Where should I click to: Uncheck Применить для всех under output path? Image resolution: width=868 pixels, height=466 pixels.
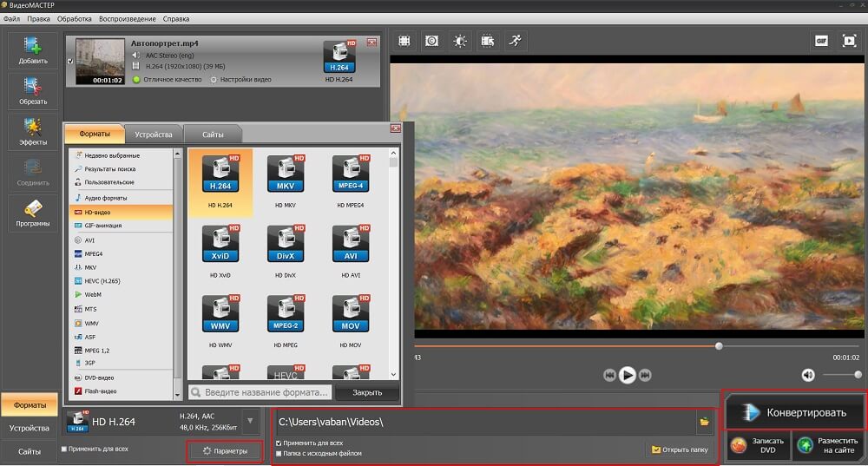point(279,443)
